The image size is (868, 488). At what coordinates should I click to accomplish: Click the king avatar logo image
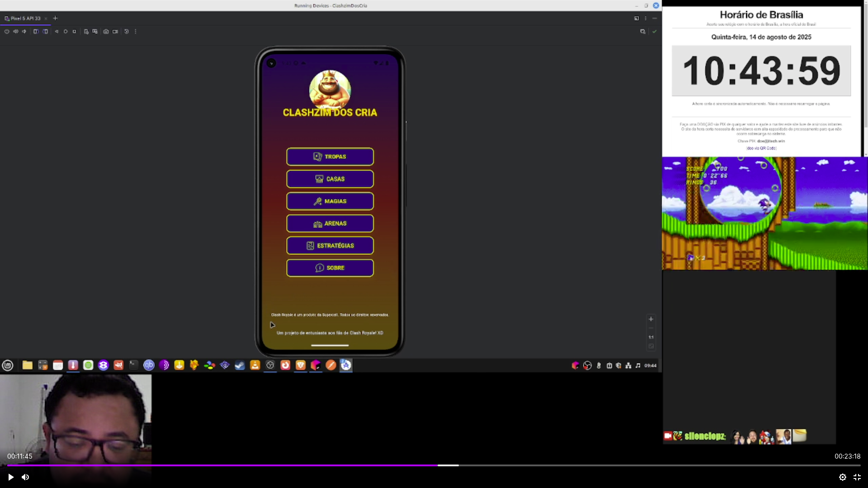330,90
